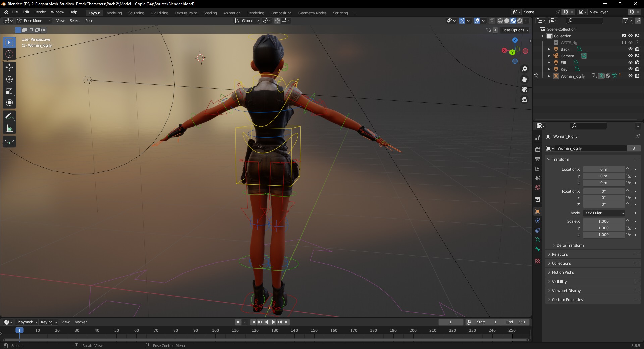This screenshot has height=349, width=644.
Task: Open the World properties tab
Action: 538,187
